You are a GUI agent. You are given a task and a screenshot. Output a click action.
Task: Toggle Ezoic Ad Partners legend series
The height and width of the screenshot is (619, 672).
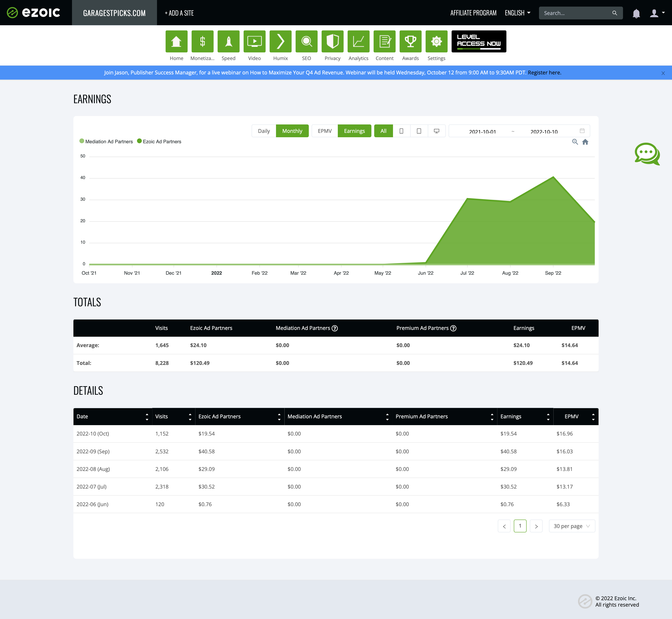[x=159, y=141]
